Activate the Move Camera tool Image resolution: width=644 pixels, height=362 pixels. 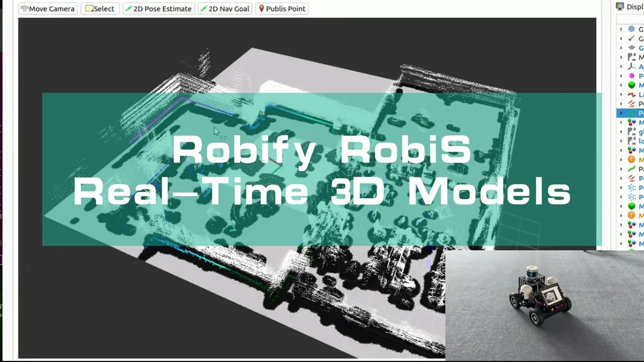48,9
